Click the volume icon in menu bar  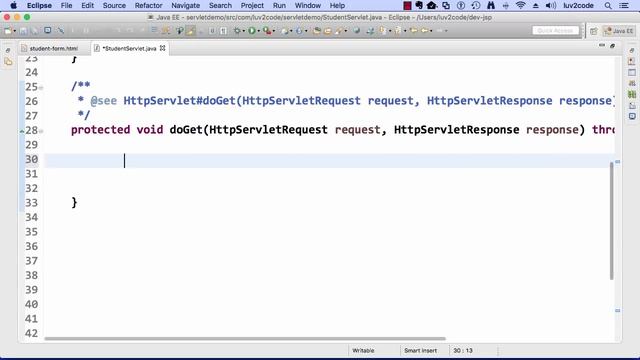(x=551, y=5)
